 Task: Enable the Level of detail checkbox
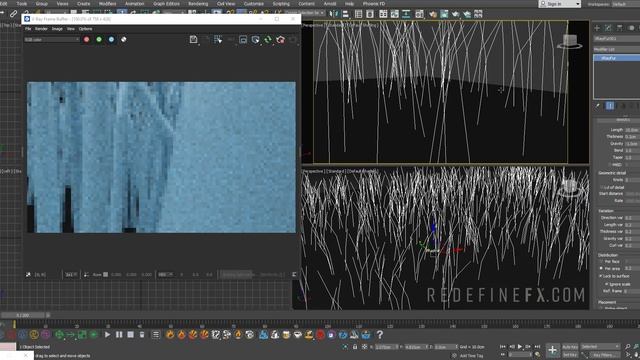pyautogui.click(x=602, y=187)
